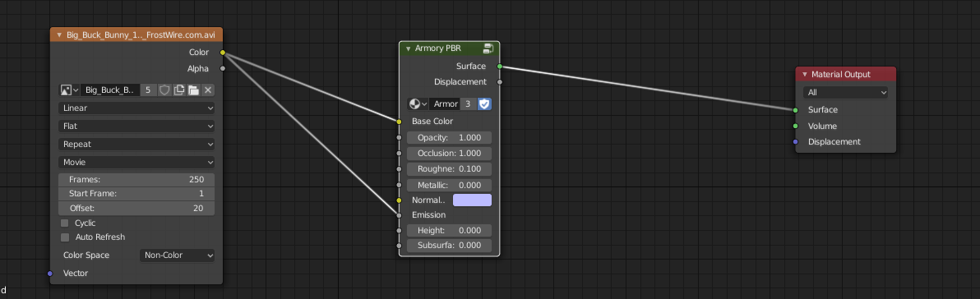
Task: Click the Roughness input socket
Action: click(399, 169)
